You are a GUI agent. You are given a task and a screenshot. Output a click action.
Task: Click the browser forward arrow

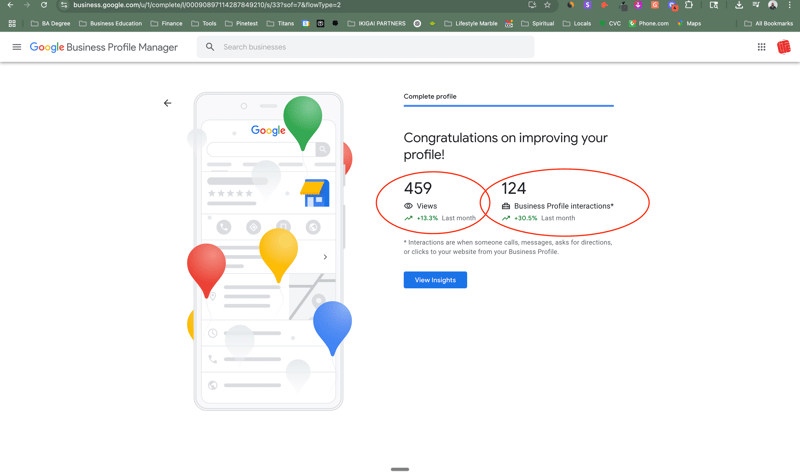27,5
